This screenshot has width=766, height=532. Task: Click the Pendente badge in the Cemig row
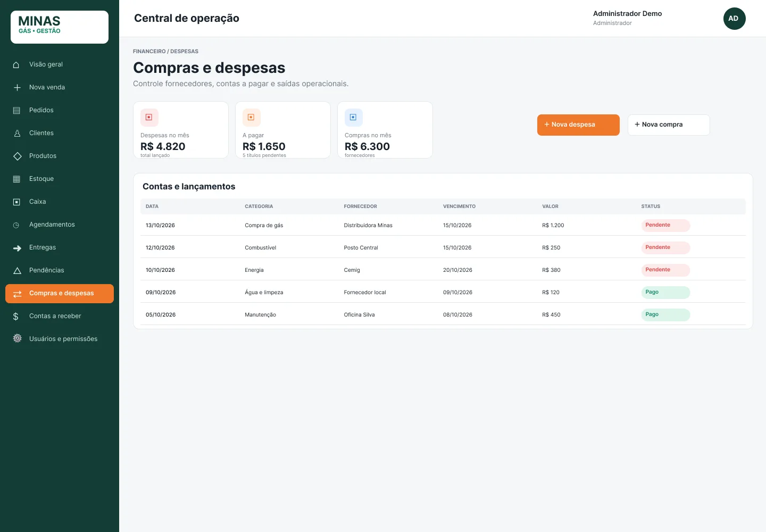tap(665, 270)
